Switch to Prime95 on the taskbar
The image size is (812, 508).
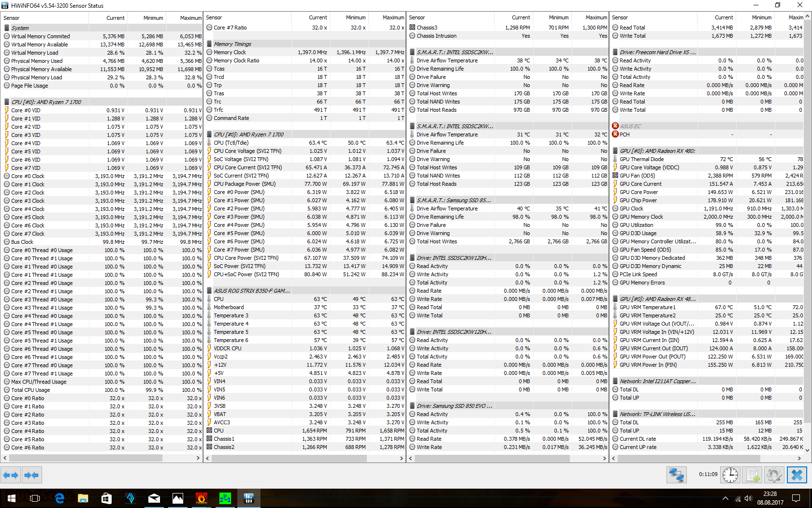(x=225, y=498)
